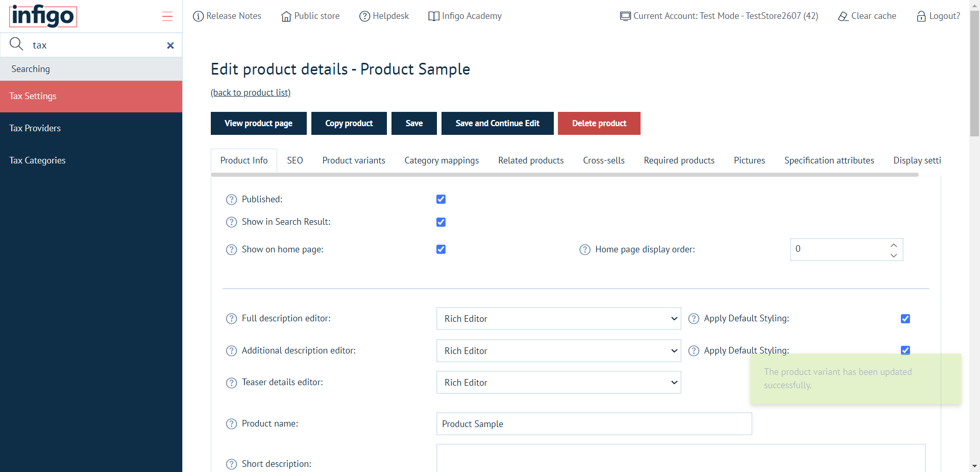Click help icon for Full description editor
Screen dimensions: 980x472
(231, 319)
